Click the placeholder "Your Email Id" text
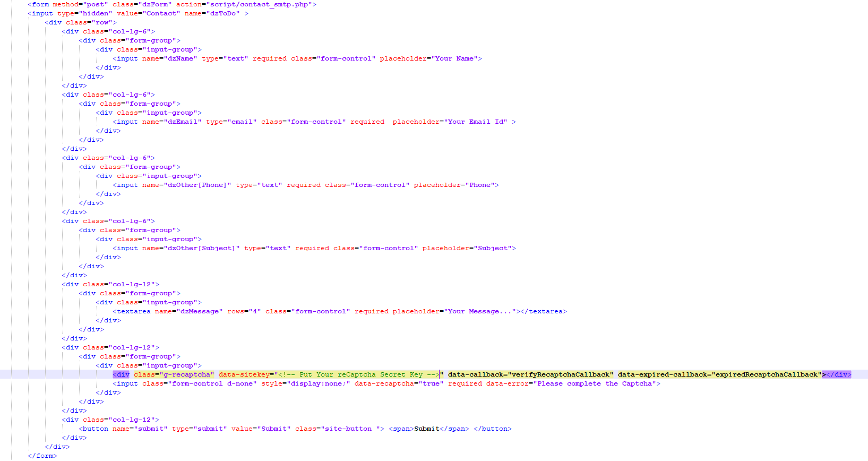The width and height of the screenshot is (868, 461). coord(477,122)
